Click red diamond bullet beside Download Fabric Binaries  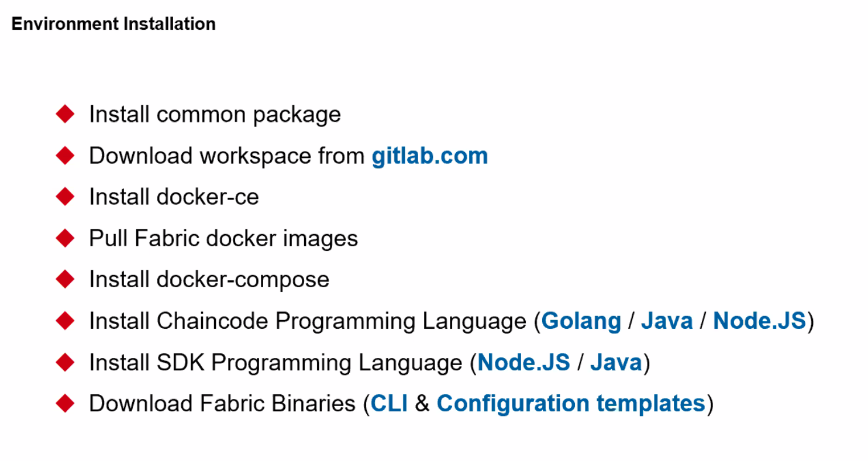(65, 403)
